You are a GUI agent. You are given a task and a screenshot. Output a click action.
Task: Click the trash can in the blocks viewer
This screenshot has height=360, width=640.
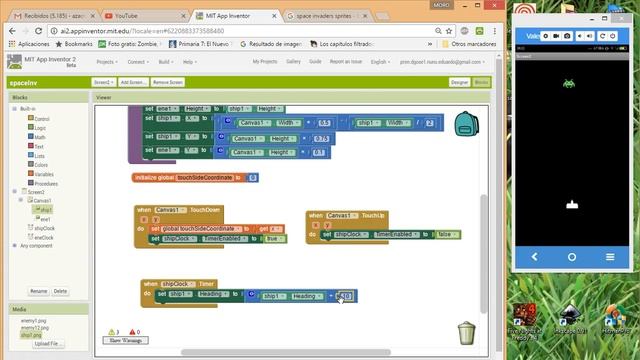pyautogui.click(x=466, y=333)
